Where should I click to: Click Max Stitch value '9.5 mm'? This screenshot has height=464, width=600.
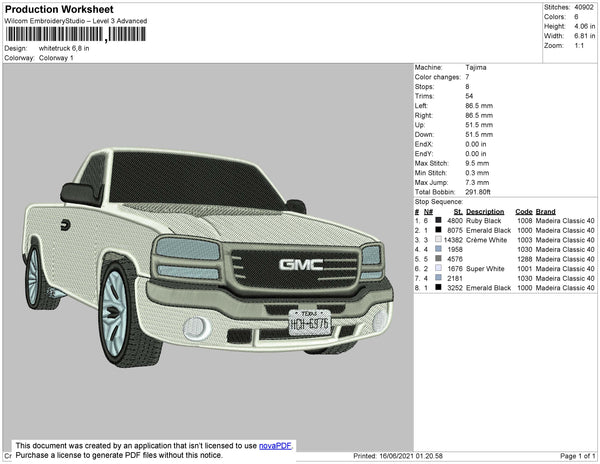point(477,163)
